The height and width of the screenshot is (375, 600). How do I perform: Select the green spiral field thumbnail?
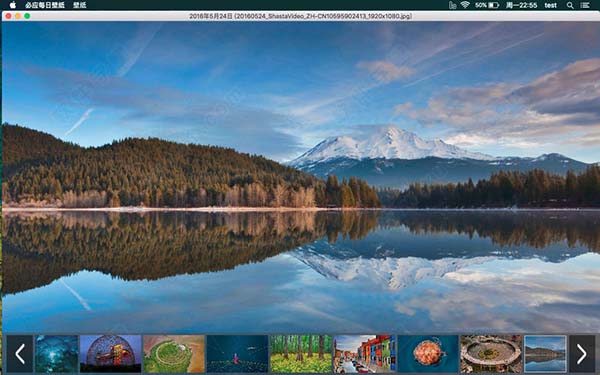click(x=174, y=354)
